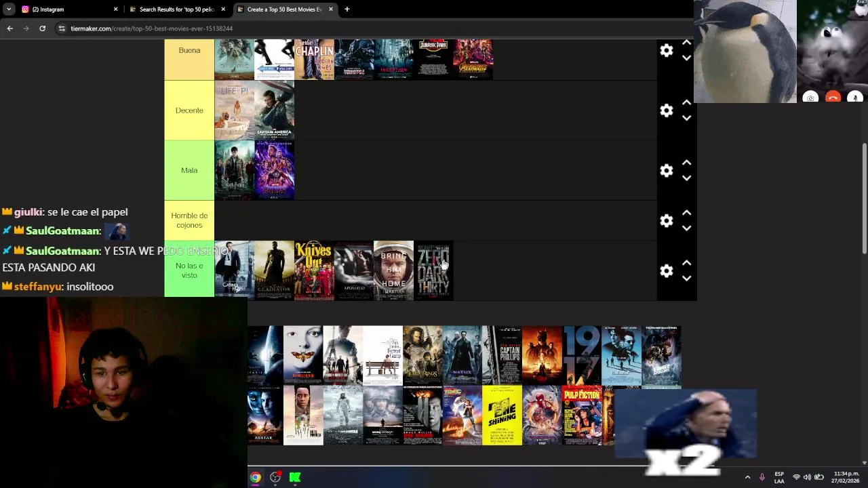Pick The Shining yellow poster

click(x=502, y=415)
